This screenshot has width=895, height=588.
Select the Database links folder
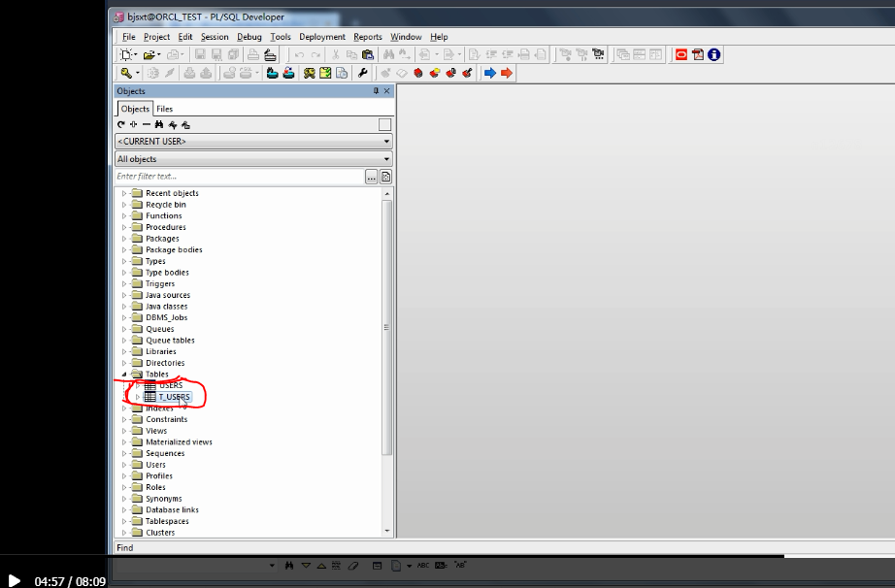[172, 509]
